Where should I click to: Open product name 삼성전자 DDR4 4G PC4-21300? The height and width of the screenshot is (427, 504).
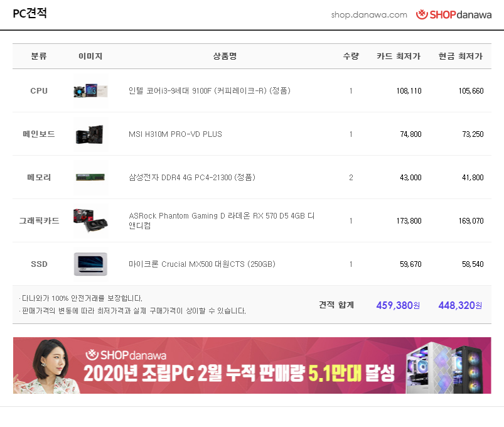pos(192,178)
